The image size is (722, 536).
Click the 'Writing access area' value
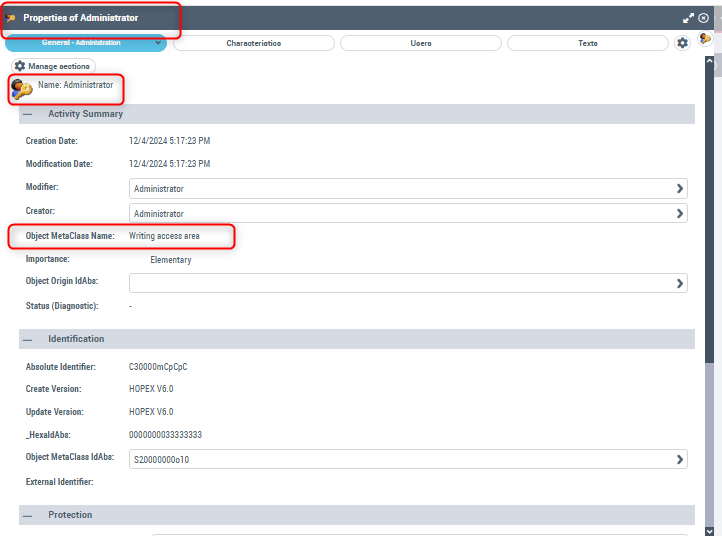pyautogui.click(x=164, y=236)
